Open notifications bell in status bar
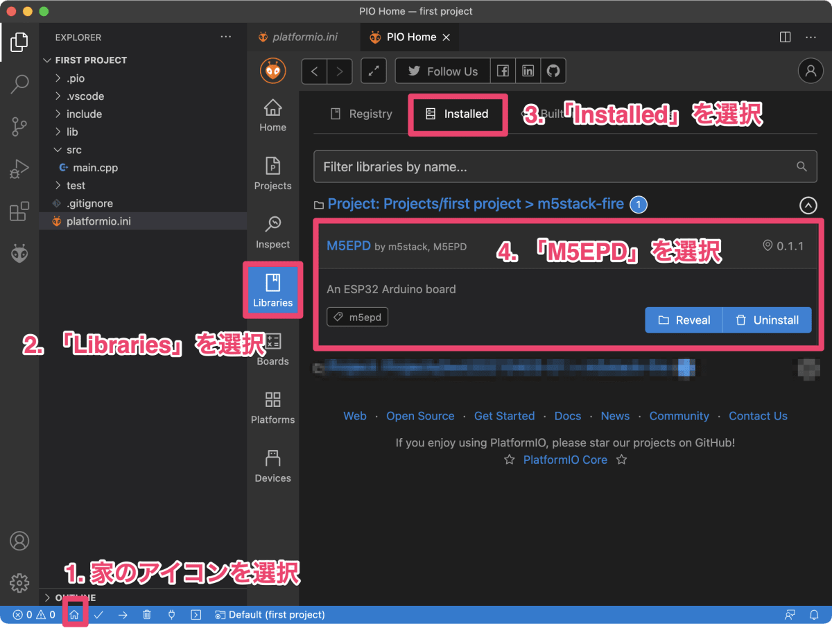Image resolution: width=832 pixels, height=644 pixels. pyautogui.click(x=815, y=615)
